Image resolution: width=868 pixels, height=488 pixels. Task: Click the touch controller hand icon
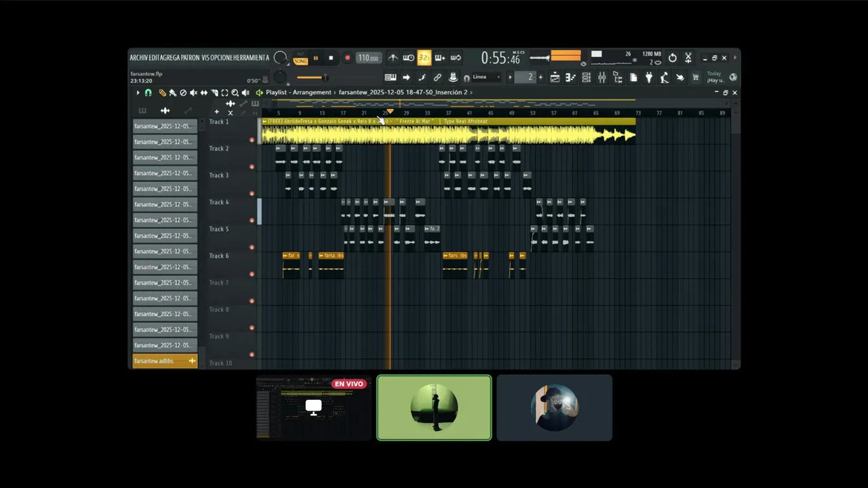680,77
